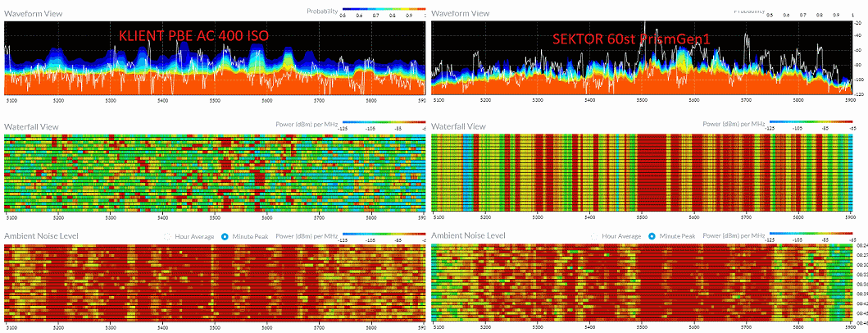The height and width of the screenshot is (333, 868).
Task: Click the left Waterfall View heatmap
Action: (215, 172)
